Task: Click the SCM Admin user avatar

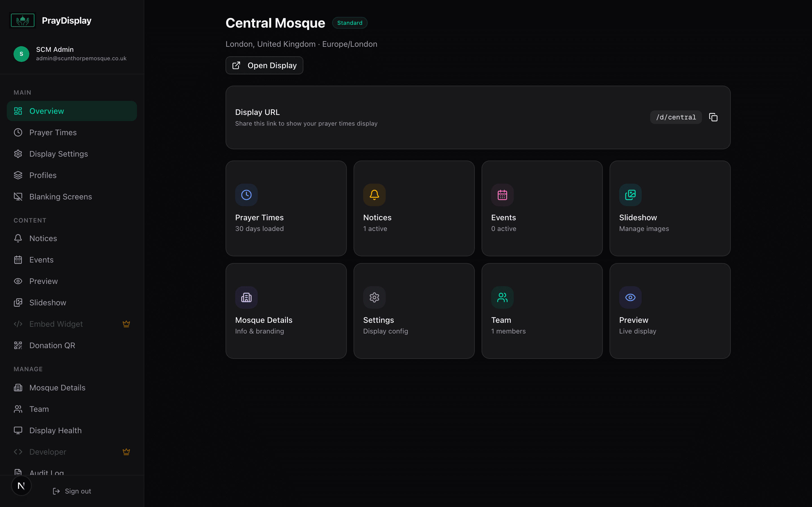Action: click(x=21, y=54)
